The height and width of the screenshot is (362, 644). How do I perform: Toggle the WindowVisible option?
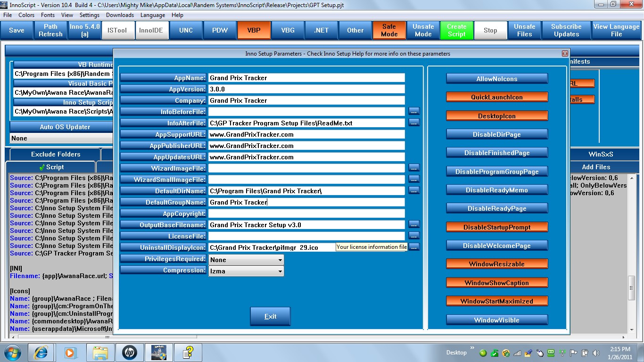click(497, 320)
